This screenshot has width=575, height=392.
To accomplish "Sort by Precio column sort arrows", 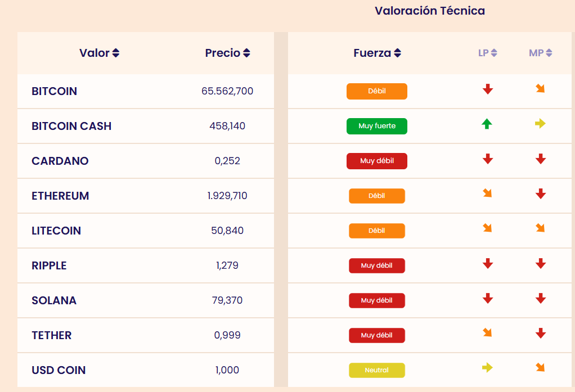I will 246,53.
